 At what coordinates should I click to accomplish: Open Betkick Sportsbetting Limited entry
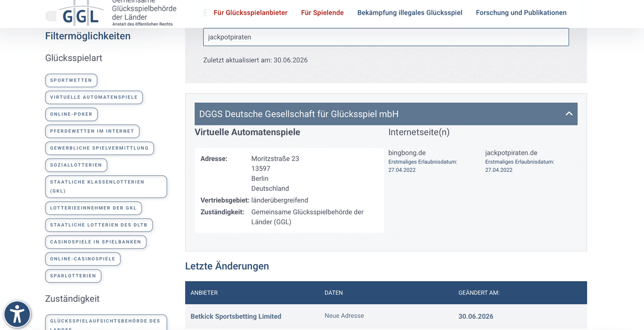click(236, 316)
